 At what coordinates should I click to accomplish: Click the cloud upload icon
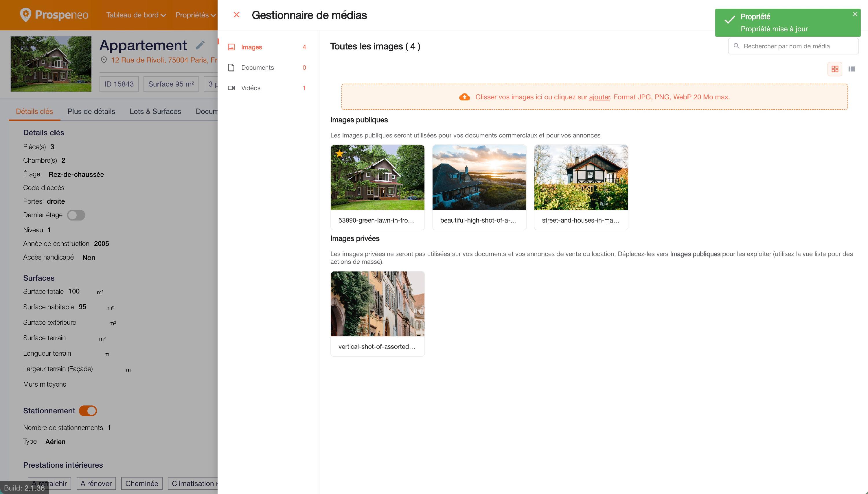pyautogui.click(x=464, y=97)
